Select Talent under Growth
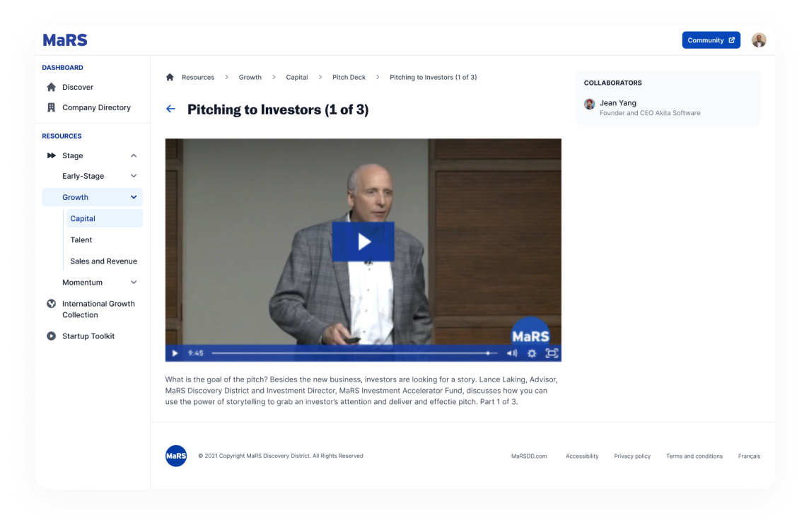This screenshot has width=809, height=532. point(81,240)
